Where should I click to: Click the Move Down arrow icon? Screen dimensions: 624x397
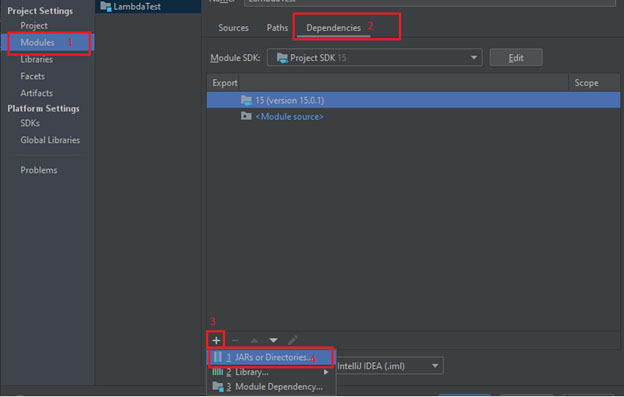(273, 341)
